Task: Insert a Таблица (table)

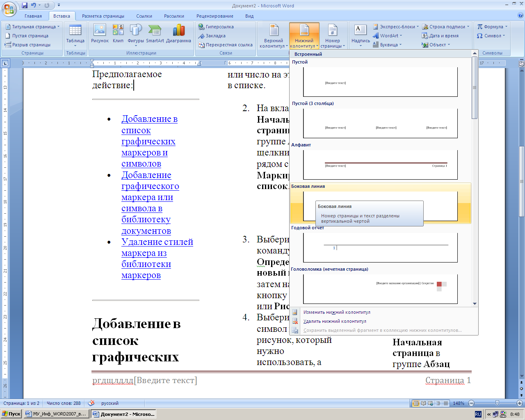Action: pyautogui.click(x=75, y=36)
